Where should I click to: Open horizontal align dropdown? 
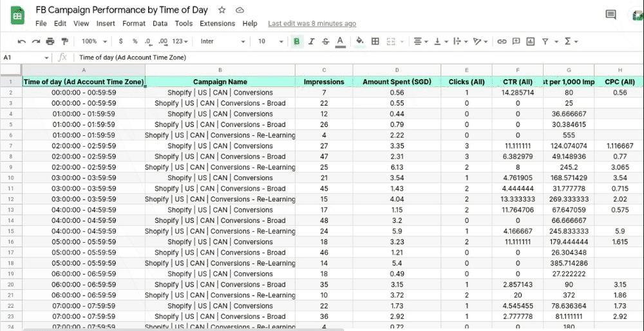pyautogui.click(x=421, y=41)
